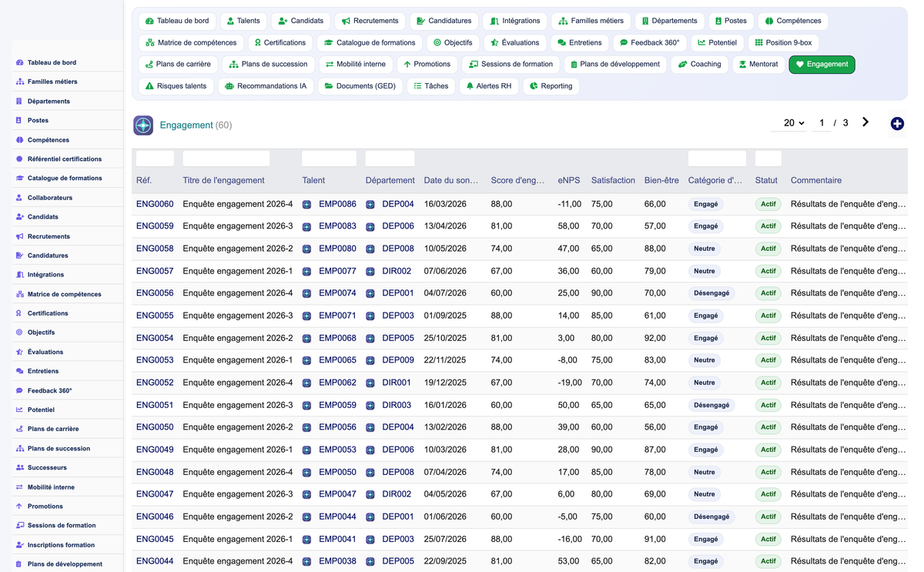Click Département filter input field
This screenshot has height=572, width=924.
390,159
